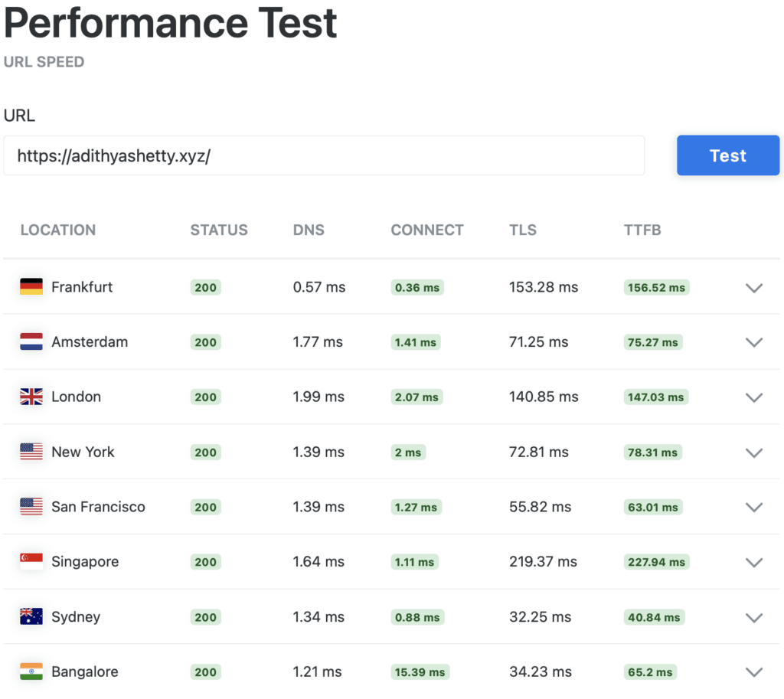Click the San Francisco location name

(x=98, y=507)
